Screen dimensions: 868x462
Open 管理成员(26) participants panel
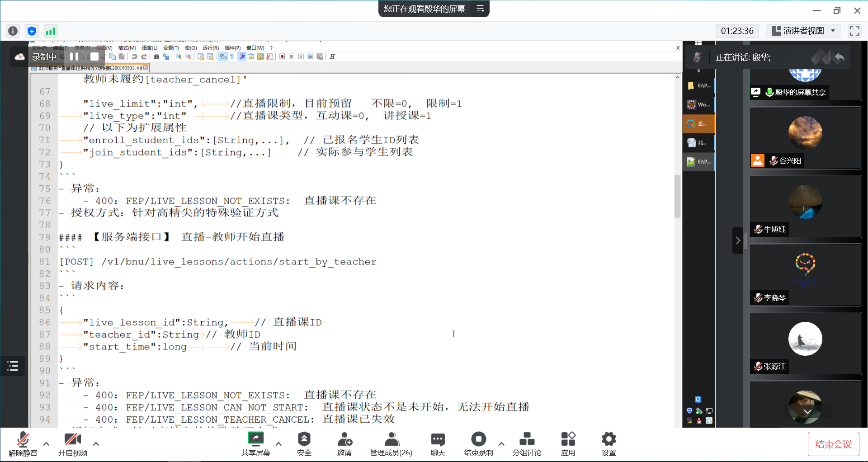pos(391,444)
